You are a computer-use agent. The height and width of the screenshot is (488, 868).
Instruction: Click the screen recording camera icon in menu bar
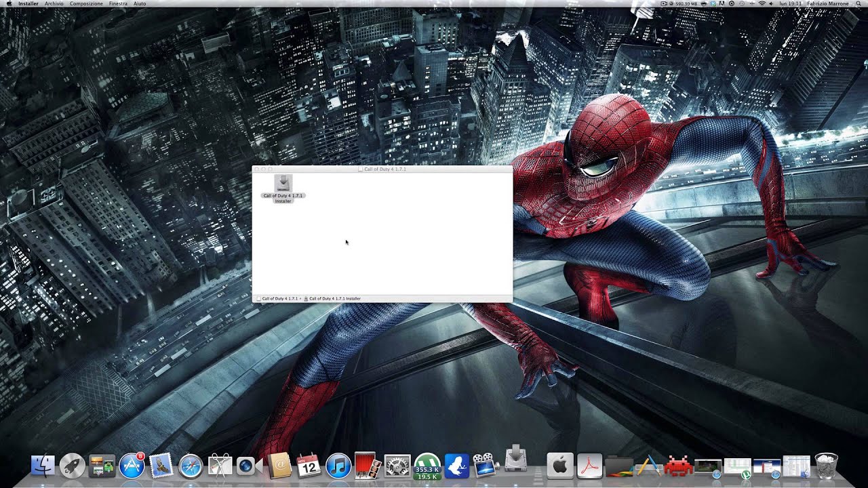[664, 3]
